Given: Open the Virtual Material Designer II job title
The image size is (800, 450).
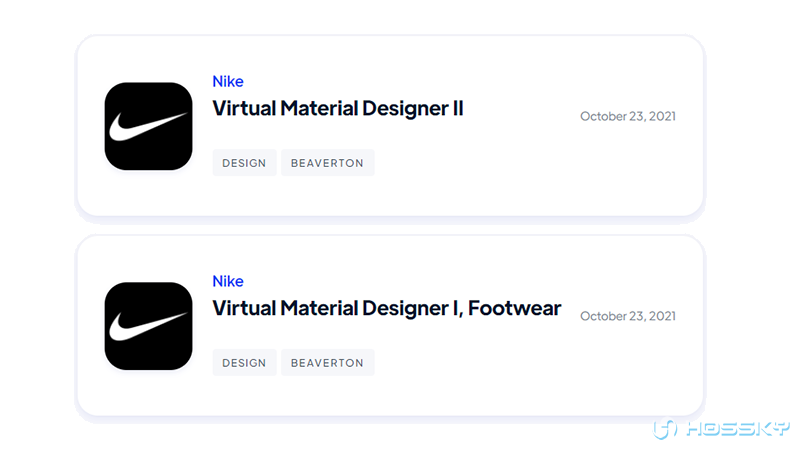Looking at the screenshot, I should [x=338, y=108].
